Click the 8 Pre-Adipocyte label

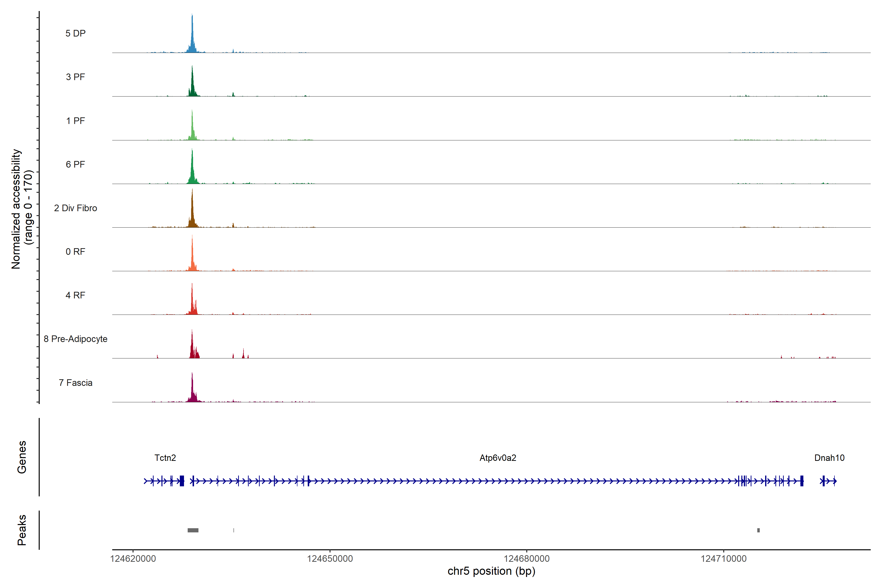pyautogui.click(x=75, y=339)
